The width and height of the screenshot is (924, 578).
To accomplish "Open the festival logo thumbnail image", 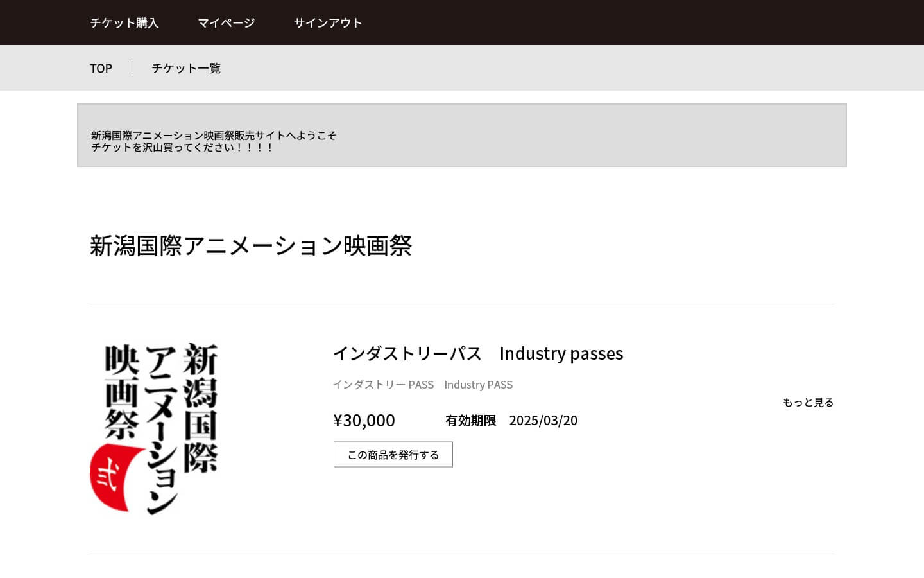I will (x=154, y=428).
